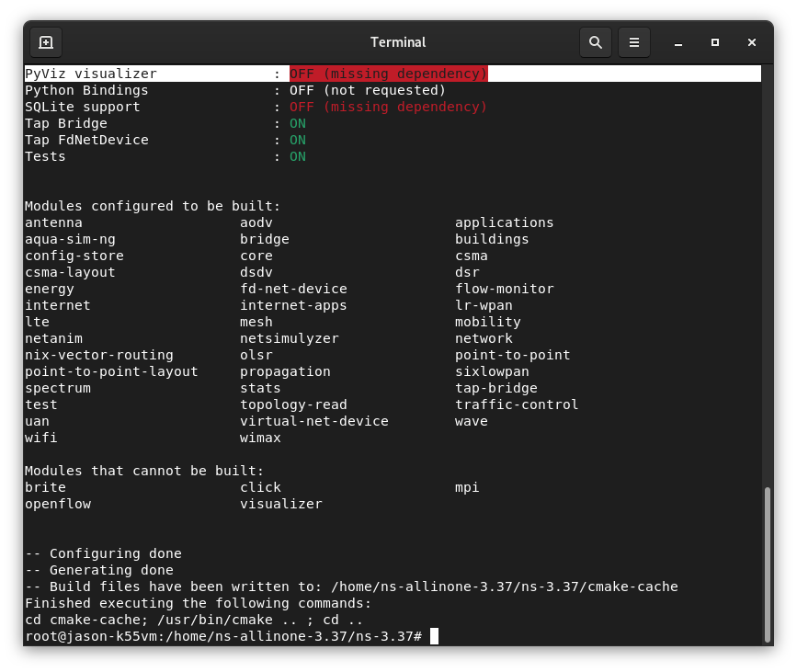The image size is (797, 672).
Task: Click the flow-monitor module name
Action: pos(505,289)
